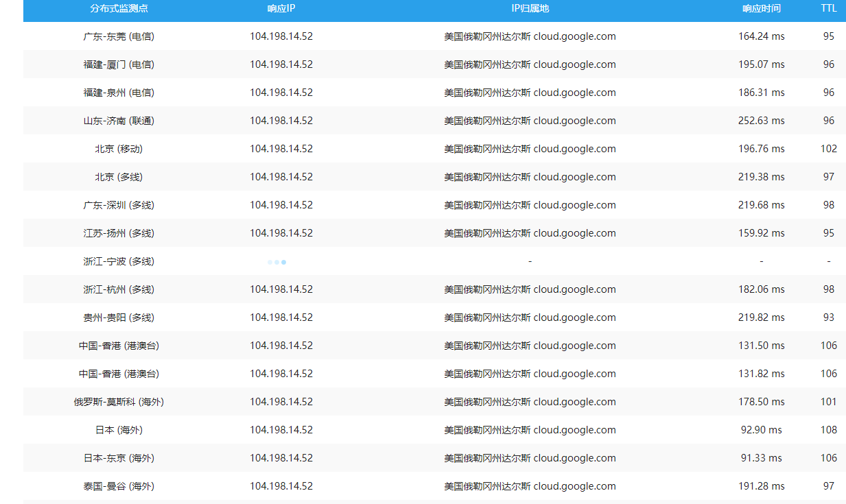Click the 182.06 ms response time
Viewport: 846px width, 504px height.
coord(761,289)
